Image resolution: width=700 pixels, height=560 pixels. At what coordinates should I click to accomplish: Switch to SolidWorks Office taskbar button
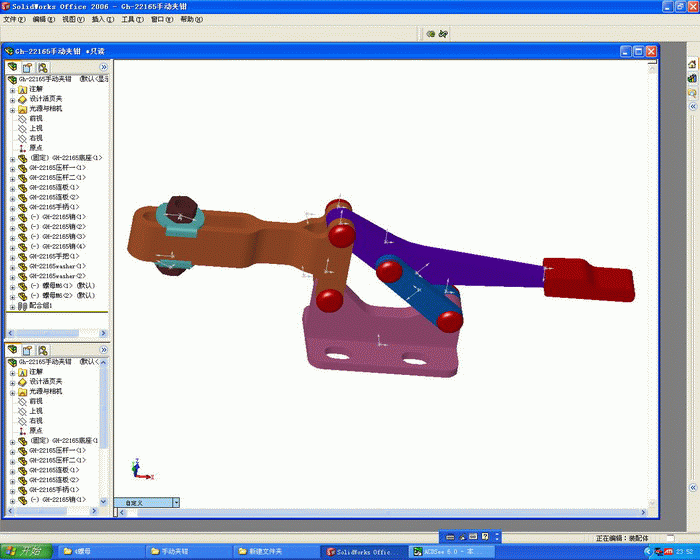pyautogui.click(x=364, y=552)
